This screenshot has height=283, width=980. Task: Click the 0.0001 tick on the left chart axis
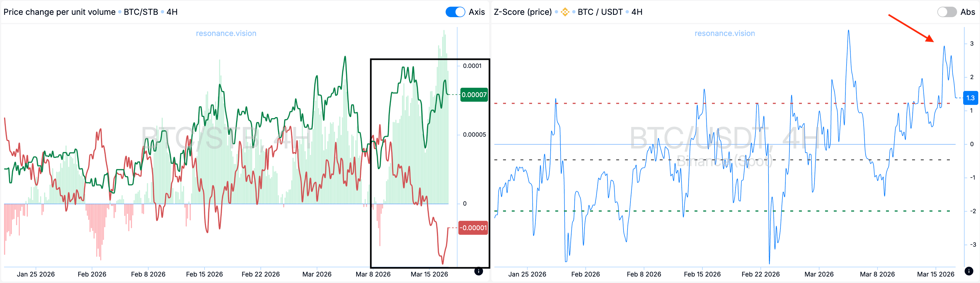pyautogui.click(x=472, y=66)
